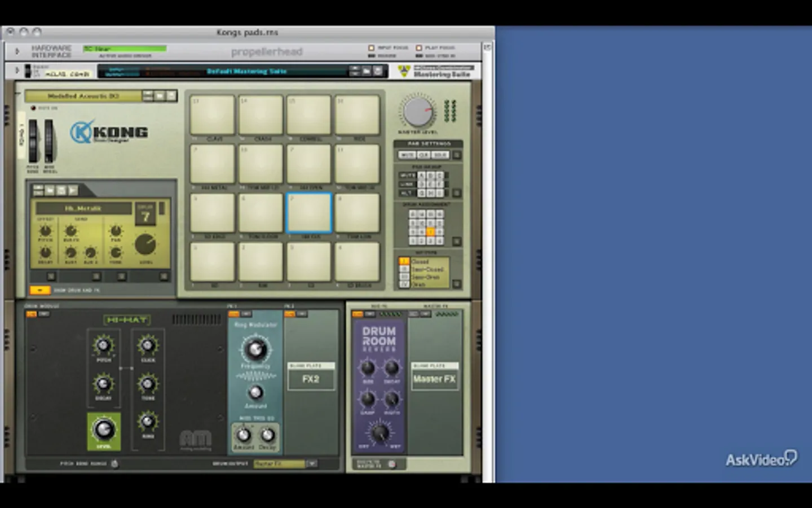Select the Open hit type
812x508 pixels.
click(x=404, y=284)
